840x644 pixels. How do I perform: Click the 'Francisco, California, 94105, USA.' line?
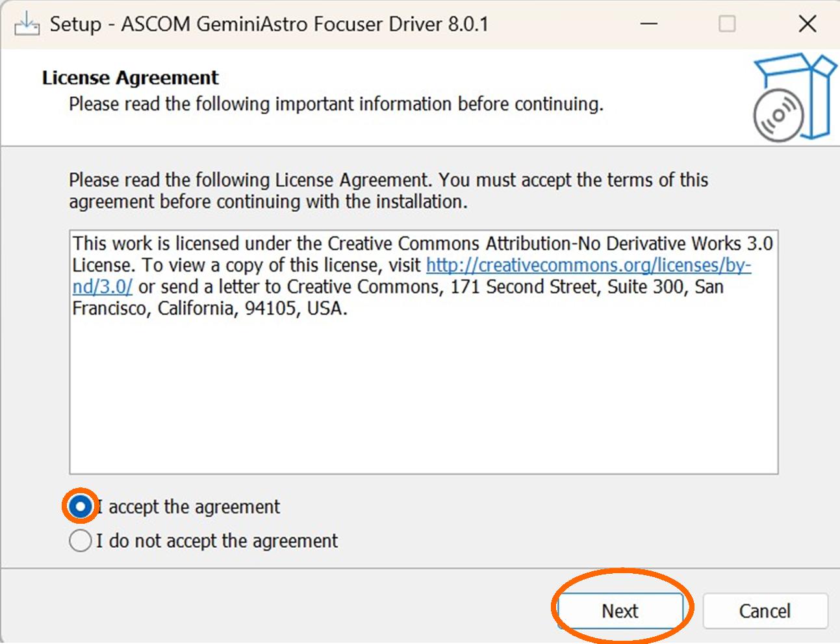coord(210,308)
